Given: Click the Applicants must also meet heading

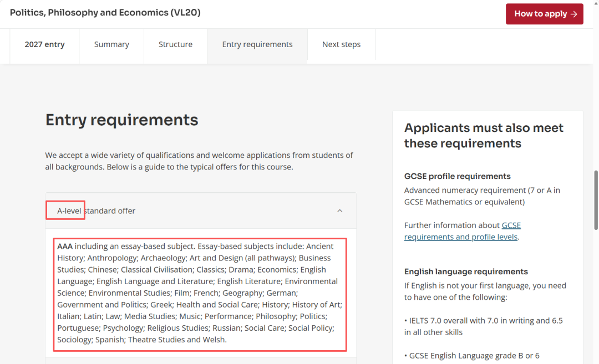Looking at the screenshot, I should pos(484,135).
